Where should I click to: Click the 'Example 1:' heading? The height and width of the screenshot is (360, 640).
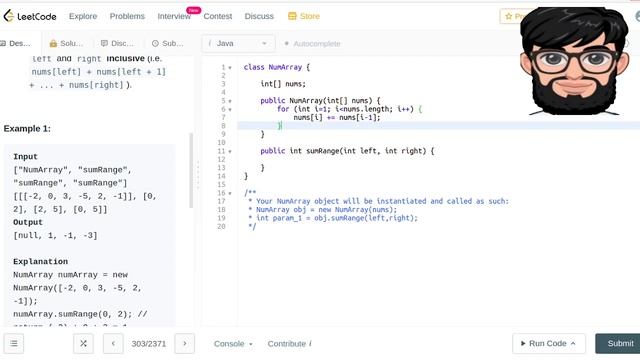click(27, 129)
